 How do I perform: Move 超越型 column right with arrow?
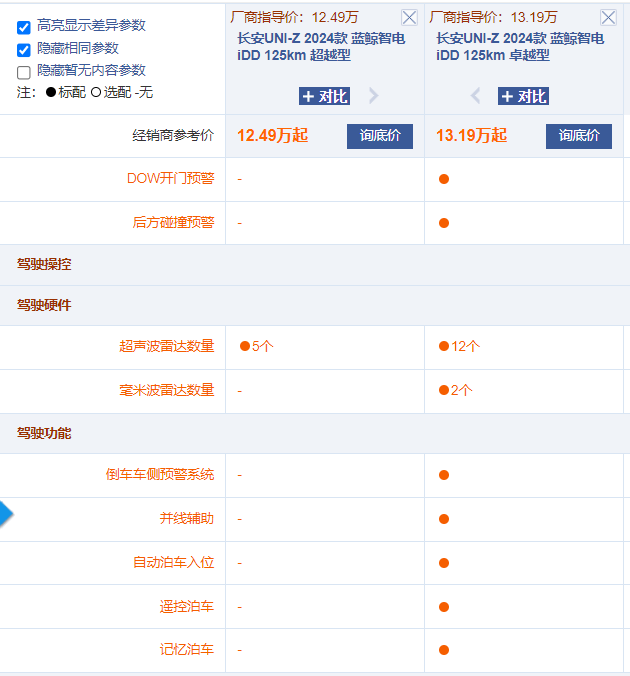tap(374, 96)
